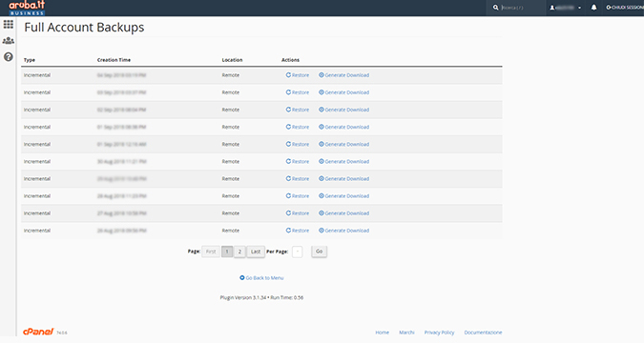Generate download for 30 Aug backup
644x343 pixels.
pos(343,161)
